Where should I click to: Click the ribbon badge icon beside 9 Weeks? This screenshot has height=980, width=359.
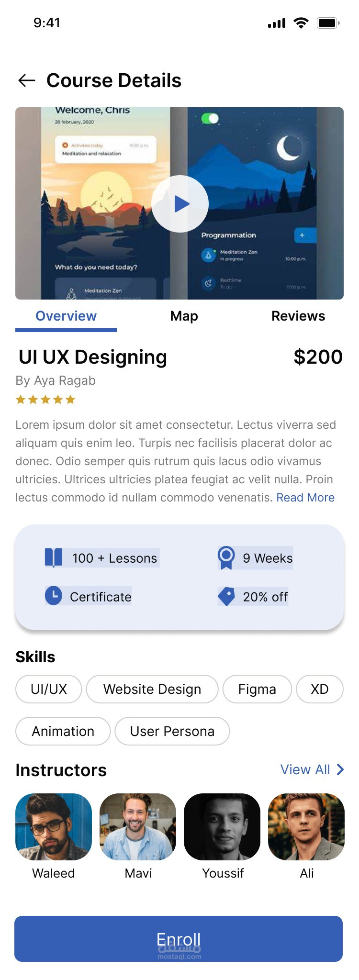pyautogui.click(x=226, y=557)
